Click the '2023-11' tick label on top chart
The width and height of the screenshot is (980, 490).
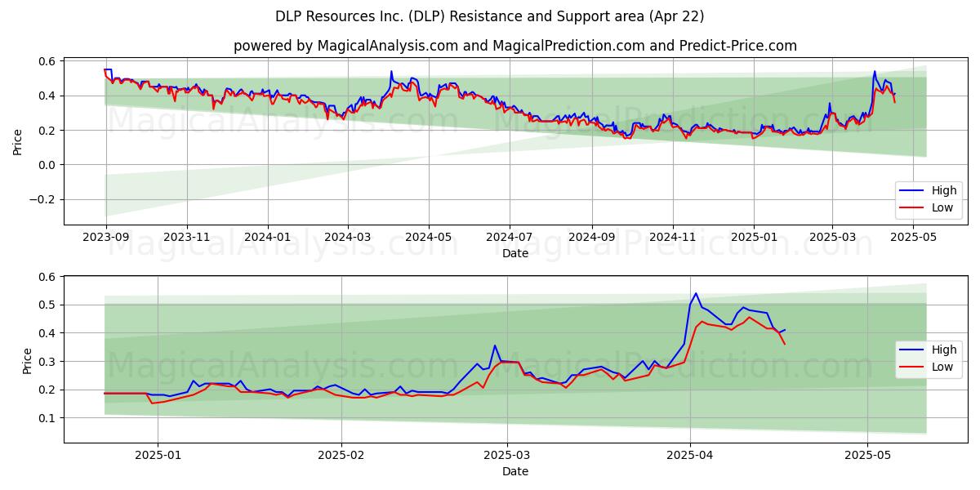pos(187,238)
